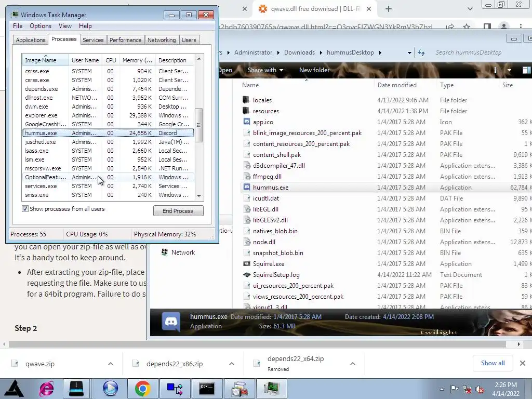
Task: Toggle Show processes from all users
Action: pos(25,209)
